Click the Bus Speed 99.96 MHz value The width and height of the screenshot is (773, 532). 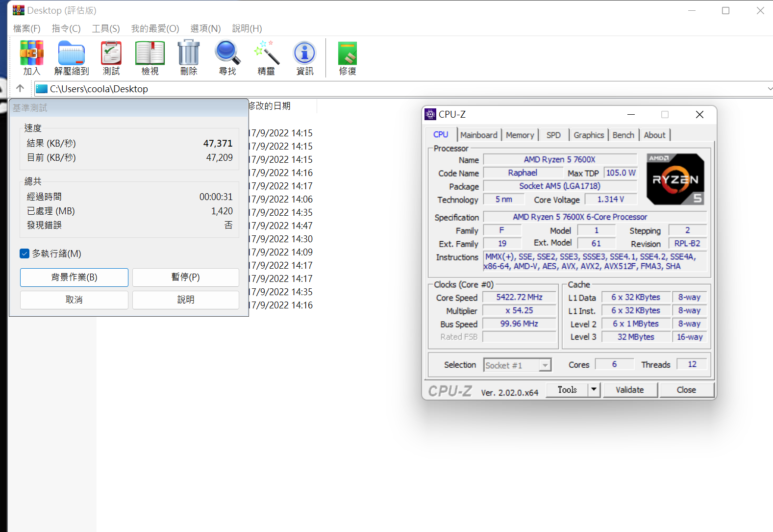520,324
